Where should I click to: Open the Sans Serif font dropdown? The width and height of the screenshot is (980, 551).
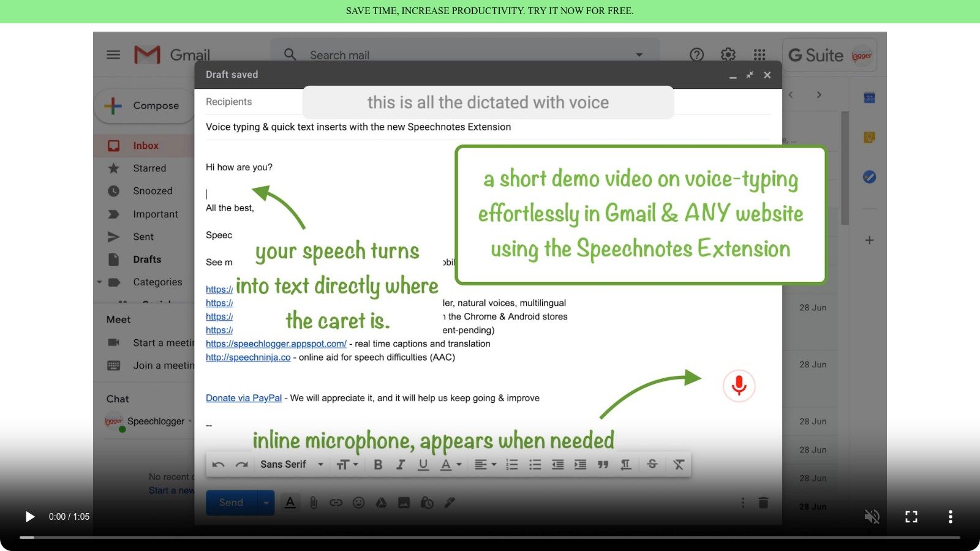coord(291,464)
